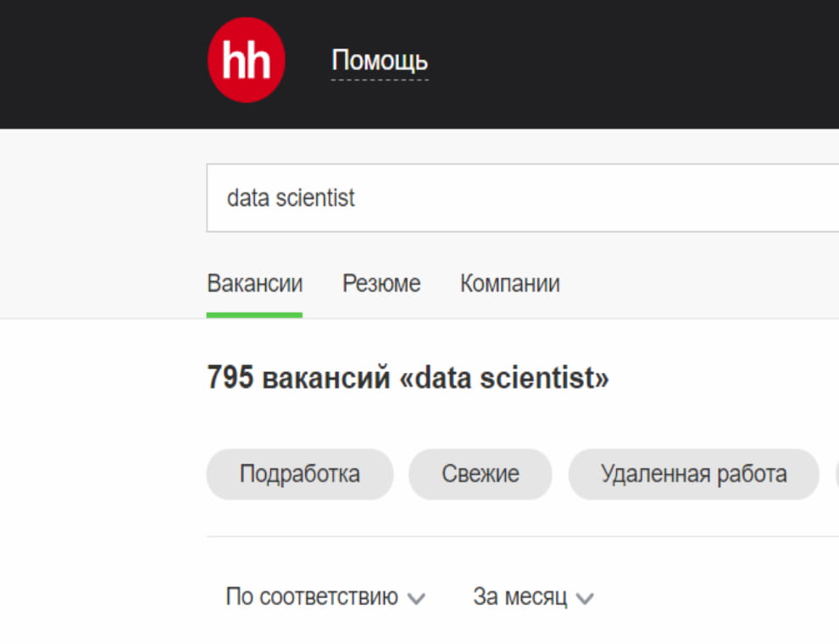Enable the Удаленная работа quick filter
This screenshot has width=839, height=644.
(692, 475)
